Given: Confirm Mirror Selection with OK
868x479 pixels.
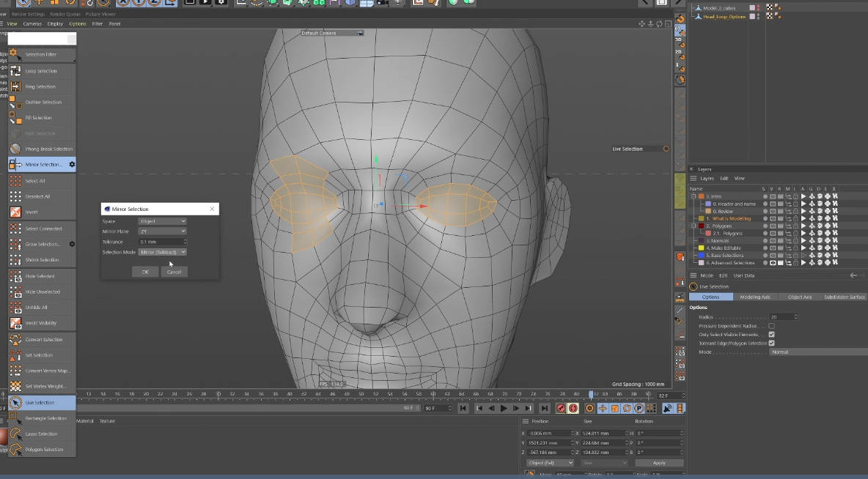Looking at the screenshot, I should point(145,272).
